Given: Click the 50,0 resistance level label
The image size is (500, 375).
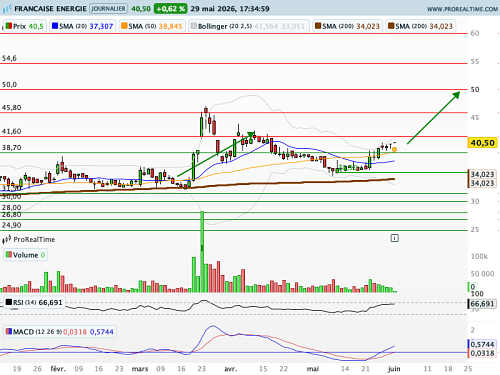Looking at the screenshot, I should pyautogui.click(x=9, y=85).
